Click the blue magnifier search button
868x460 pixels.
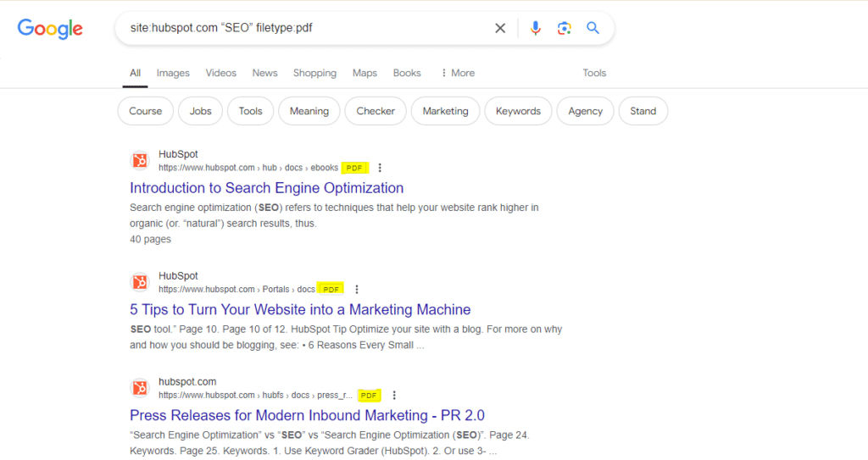click(593, 28)
